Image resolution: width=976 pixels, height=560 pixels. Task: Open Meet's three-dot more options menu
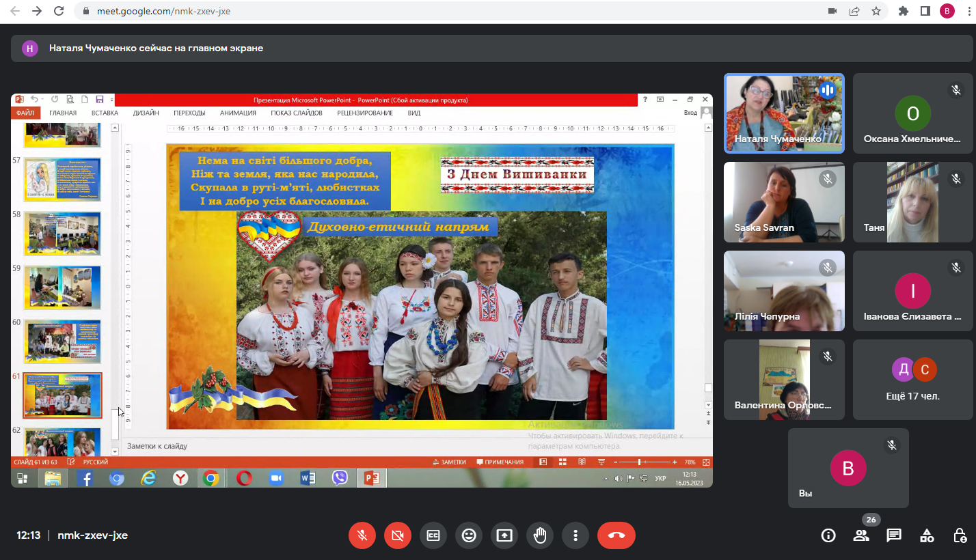575,535
